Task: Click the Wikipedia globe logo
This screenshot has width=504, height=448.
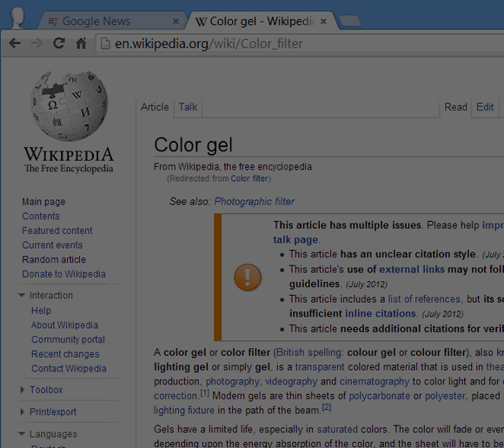Action: tap(69, 106)
